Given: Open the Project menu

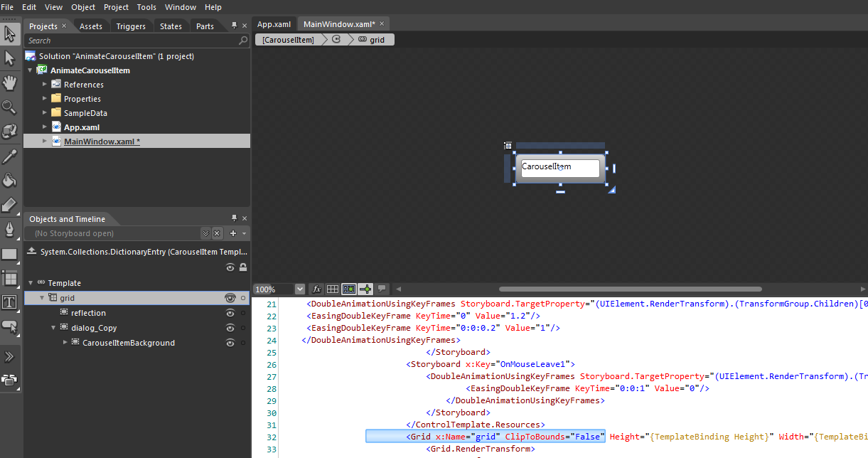Looking at the screenshot, I should coord(116,7).
